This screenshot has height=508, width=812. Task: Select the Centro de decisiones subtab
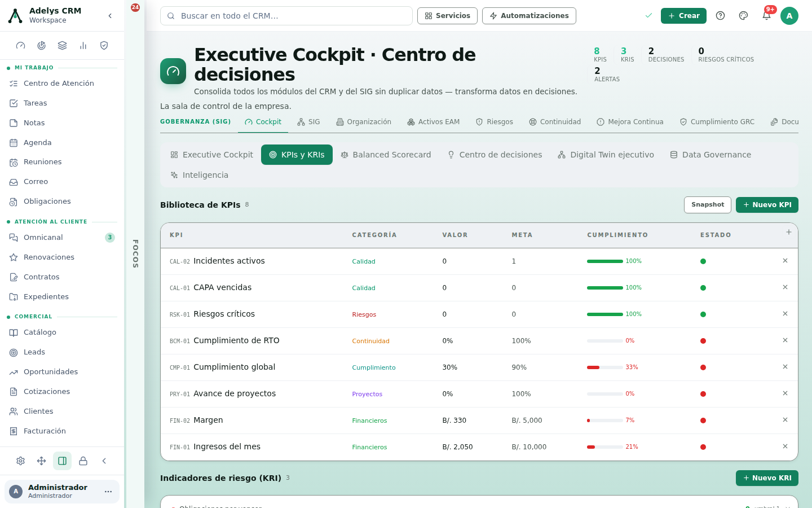pyautogui.click(x=495, y=155)
